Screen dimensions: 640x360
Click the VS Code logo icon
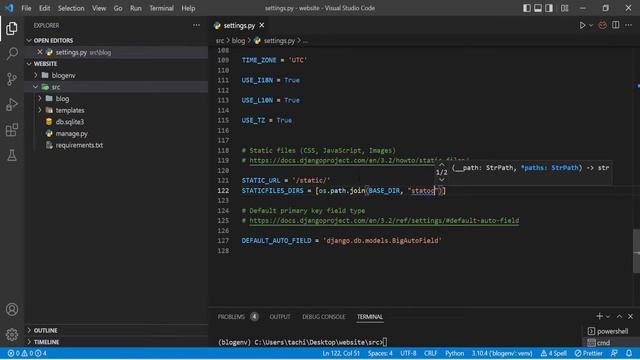tap(9, 8)
